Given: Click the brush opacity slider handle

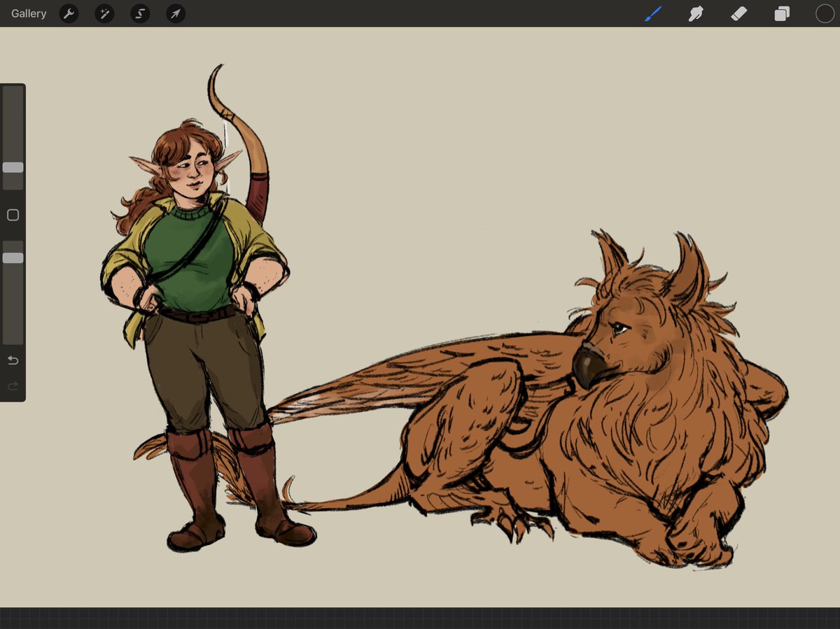Looking at the screenshot, I should (x=13, y=257).
